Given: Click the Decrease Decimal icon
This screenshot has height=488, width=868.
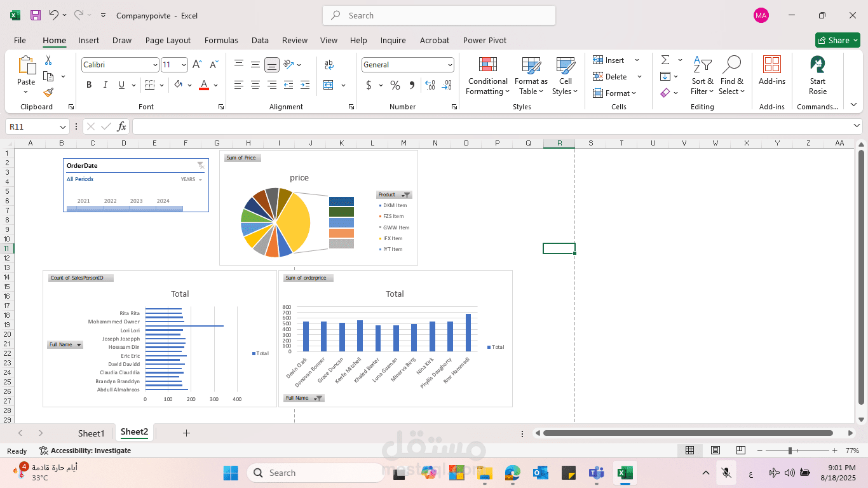Looking at the screenshot, I should pyautogui.click(x=447, y=85).
